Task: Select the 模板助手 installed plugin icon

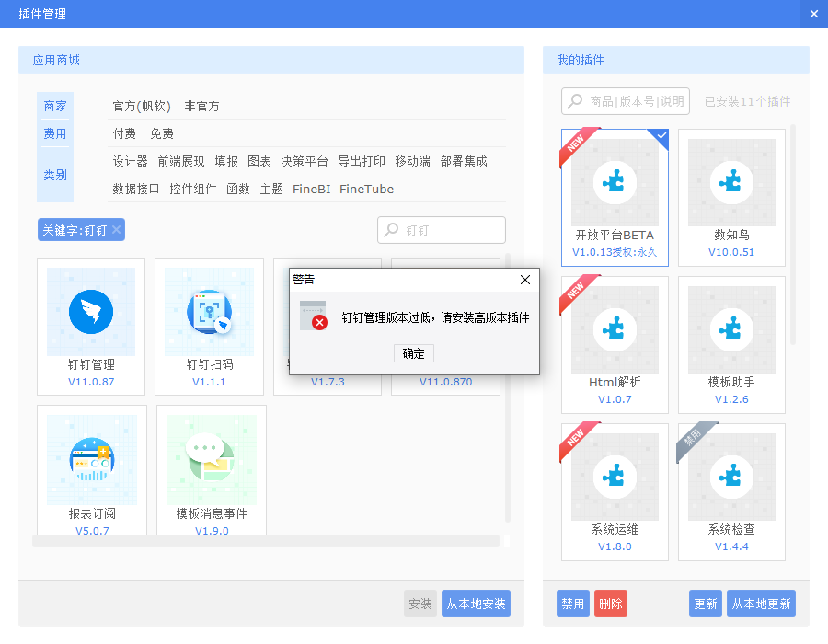Action: [x=731, y=330]
